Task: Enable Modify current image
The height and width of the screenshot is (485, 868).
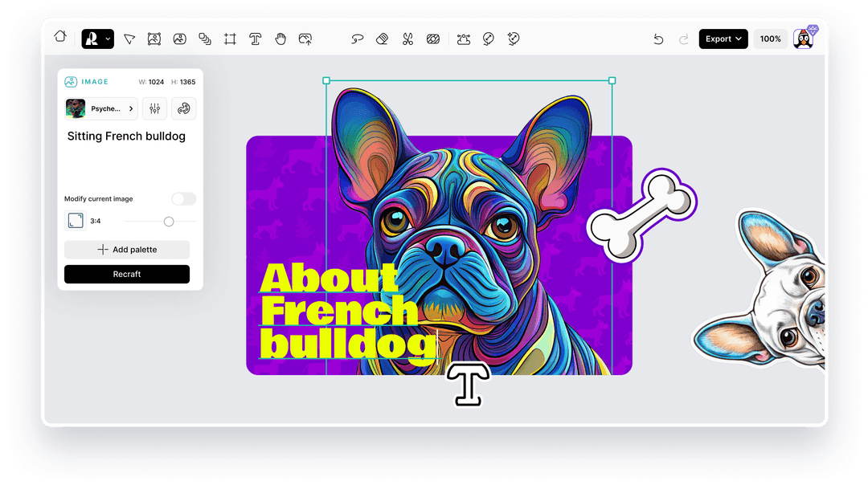Action: coord(183,198)
